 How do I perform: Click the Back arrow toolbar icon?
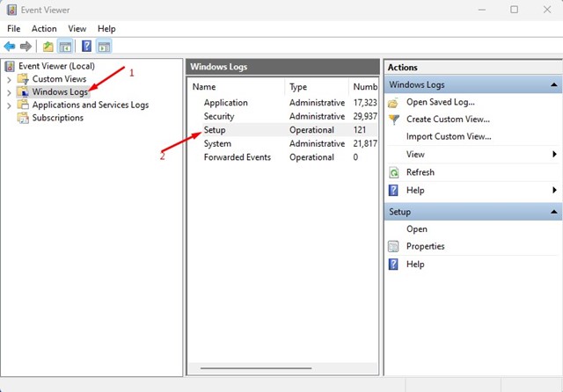coord(10,46)
